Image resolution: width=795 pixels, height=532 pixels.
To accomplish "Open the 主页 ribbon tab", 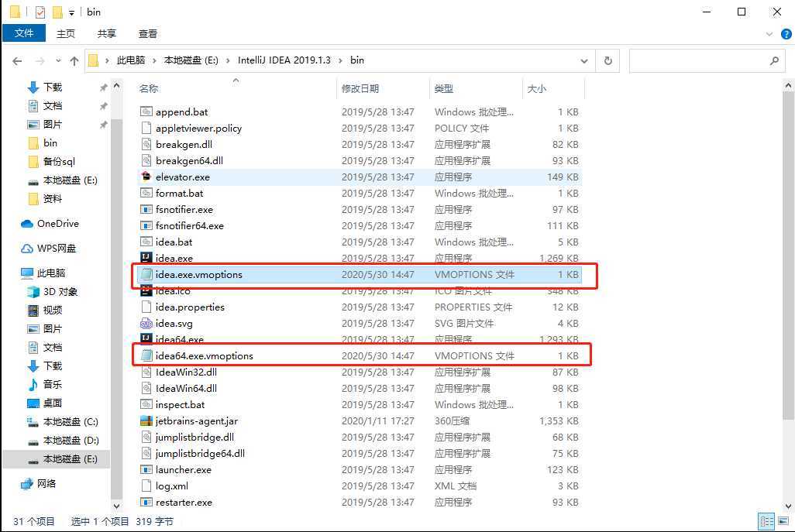I will tap(65, 33).
